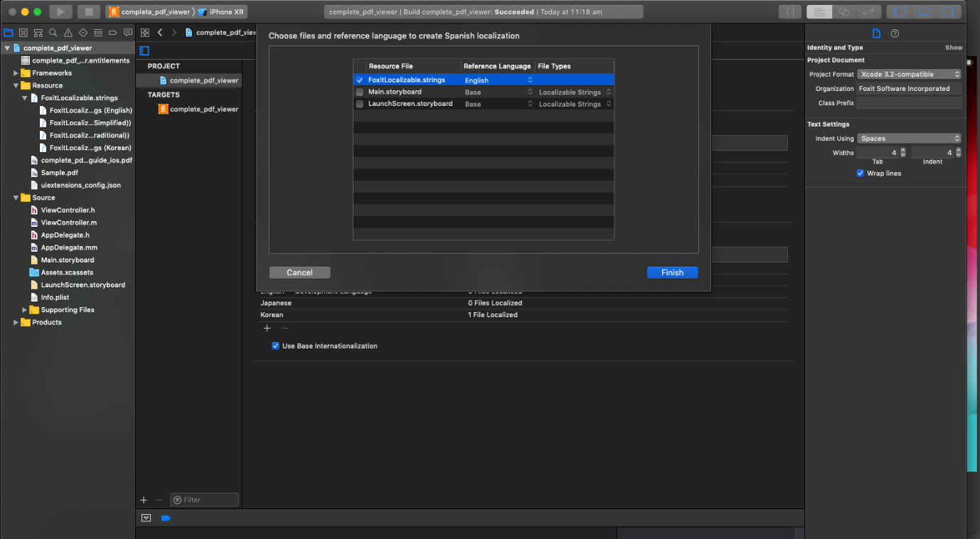
Task: Open the Library curly-braces button
Action: [789, 12]
